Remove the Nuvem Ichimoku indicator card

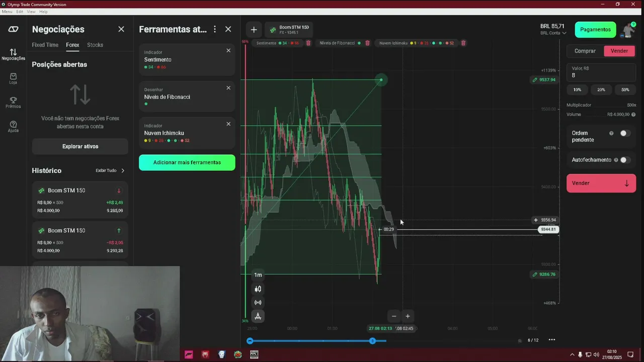point(228,124)
